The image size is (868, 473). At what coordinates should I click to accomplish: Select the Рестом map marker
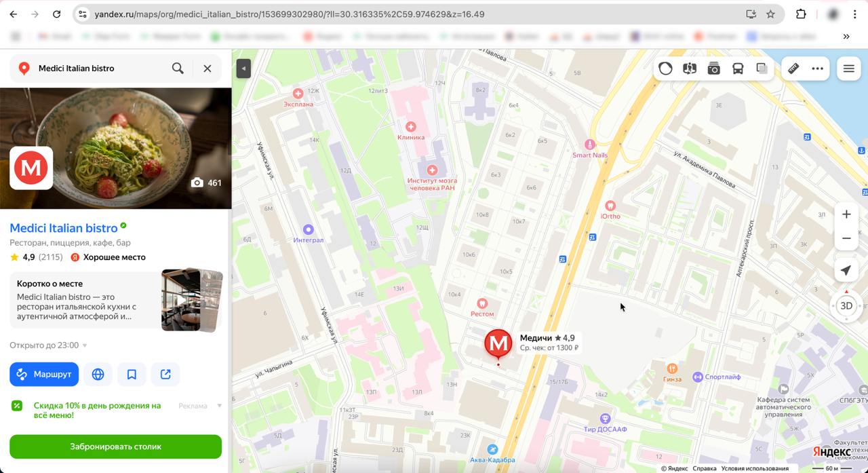pos(482,303)
